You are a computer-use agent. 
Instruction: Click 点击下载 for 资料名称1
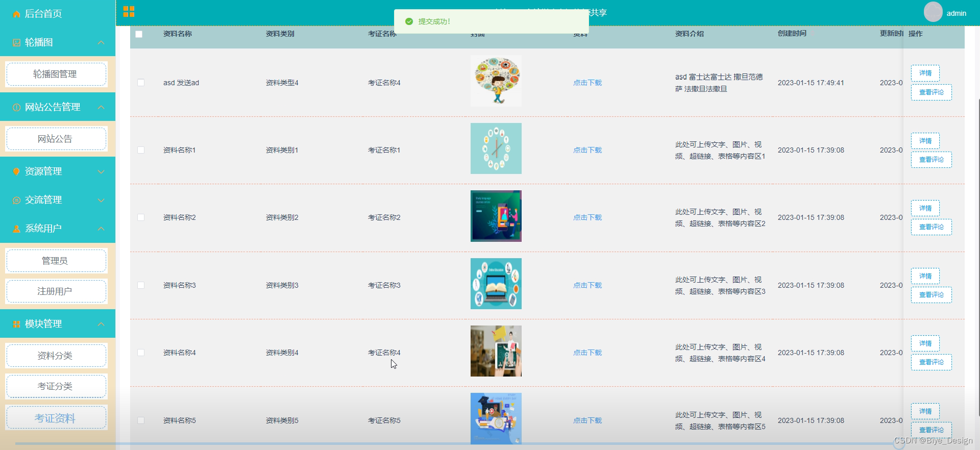(587, 150)
